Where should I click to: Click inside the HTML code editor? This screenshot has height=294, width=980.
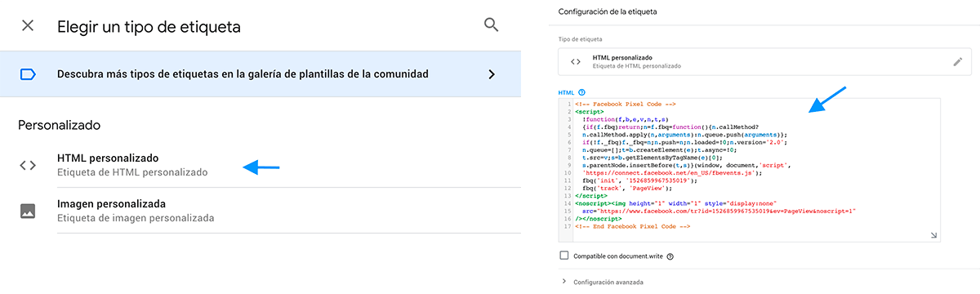(750, 170)
